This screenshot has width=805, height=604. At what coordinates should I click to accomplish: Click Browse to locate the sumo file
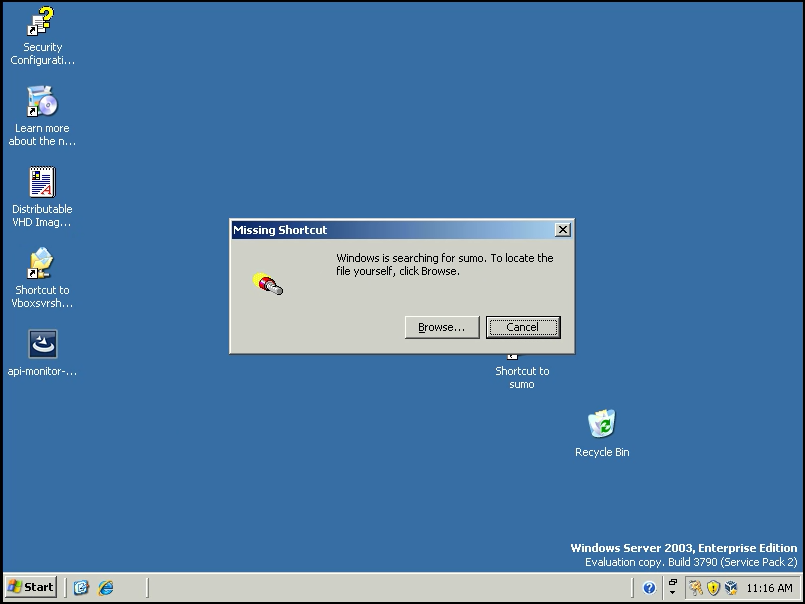441,327
